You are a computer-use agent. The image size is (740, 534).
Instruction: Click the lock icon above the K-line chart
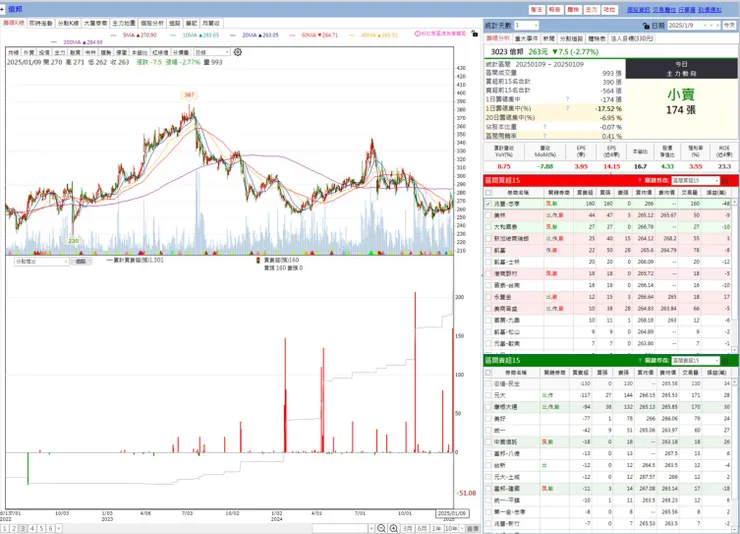coord(475,34)
